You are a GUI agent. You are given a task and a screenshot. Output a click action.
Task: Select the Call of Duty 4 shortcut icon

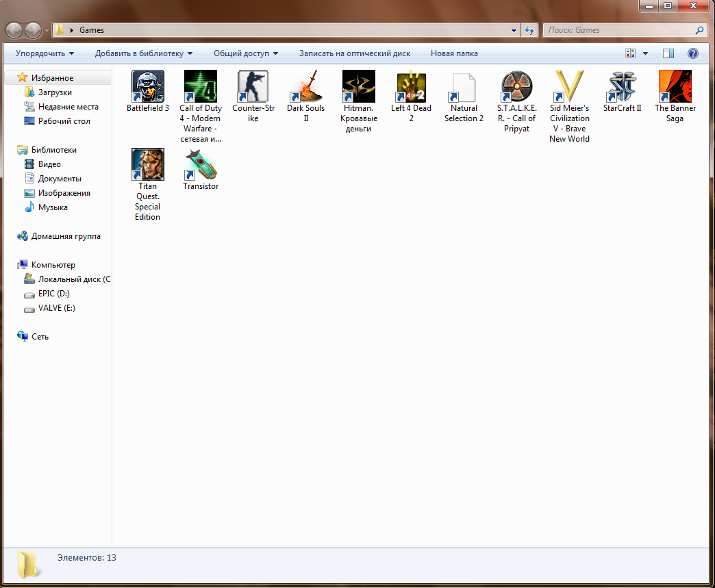(x=201, y=86)
